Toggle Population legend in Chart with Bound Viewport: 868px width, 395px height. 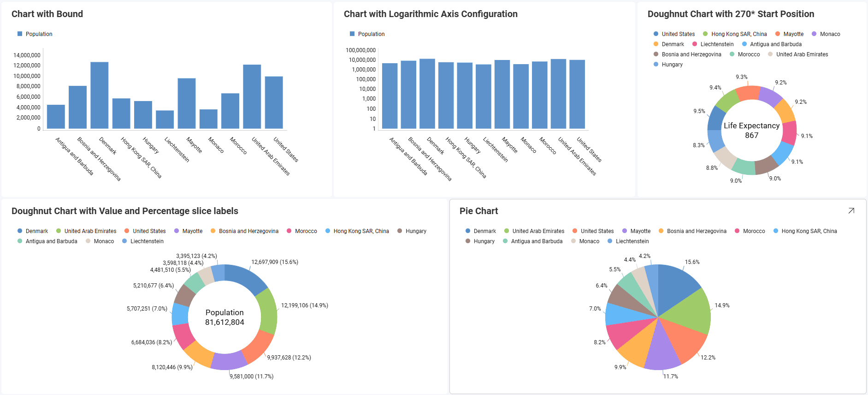click(35, 34)
